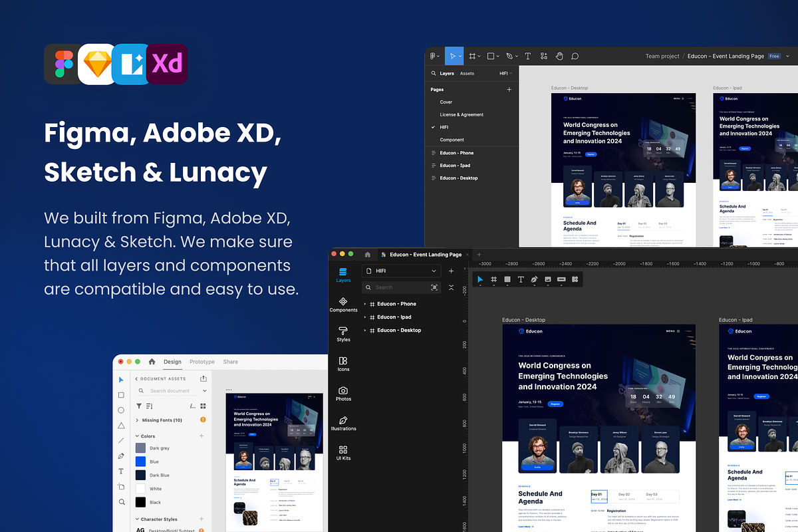Toggle grid view of XD assets
The image size is (798, 532).
coord(203,406)
